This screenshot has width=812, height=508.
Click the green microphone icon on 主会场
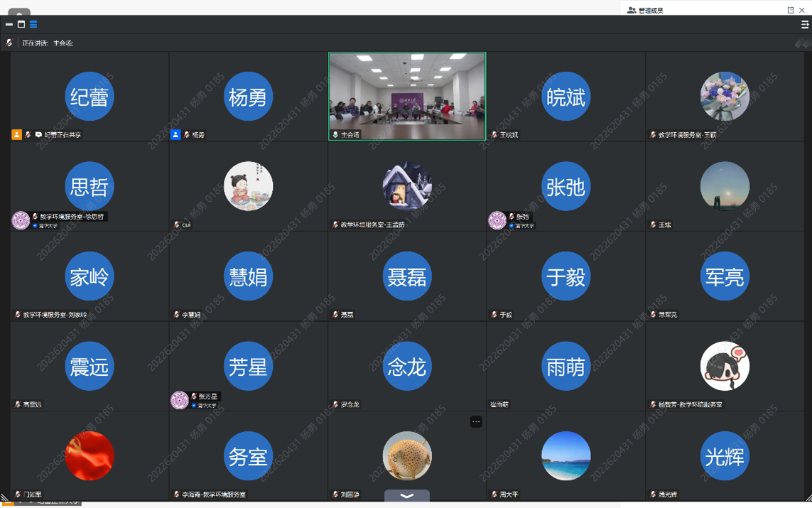pos(335,134)
